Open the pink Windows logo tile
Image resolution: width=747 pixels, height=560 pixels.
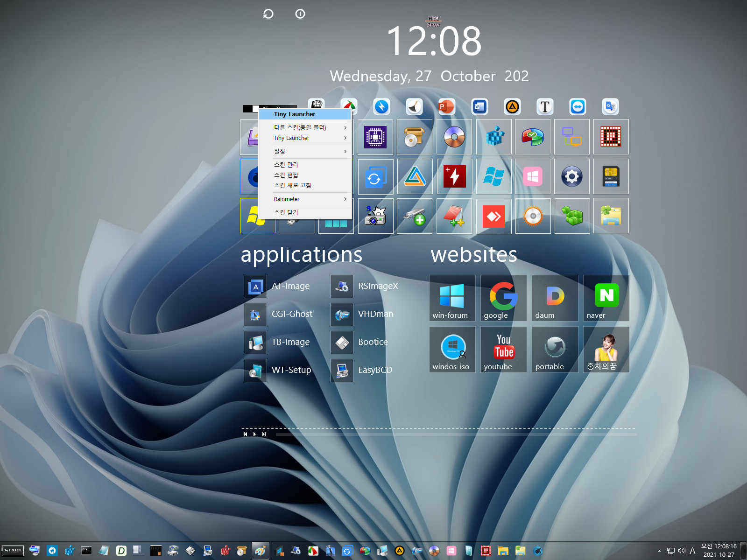[x=533, y=176]
